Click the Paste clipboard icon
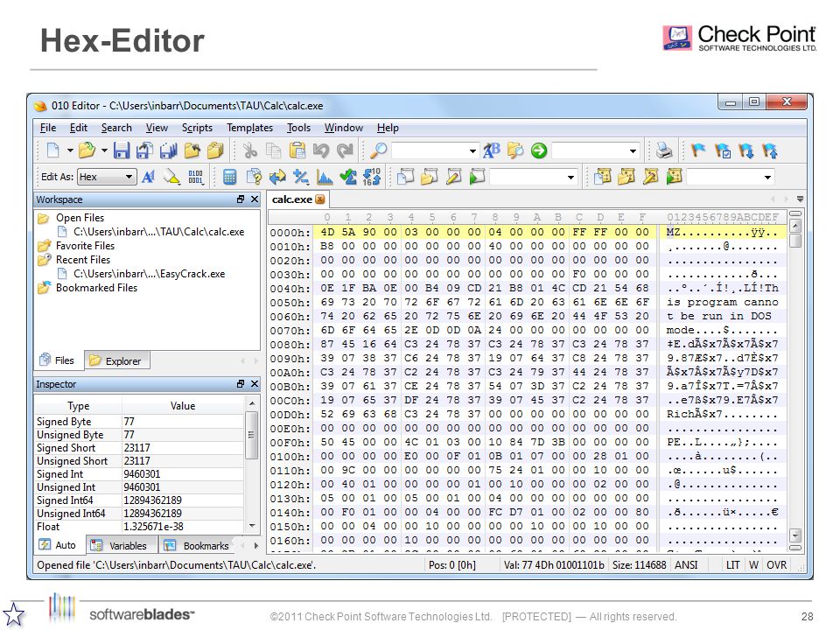Image resolution: width=840 pixels, height=630 pixels. (297, 150)
